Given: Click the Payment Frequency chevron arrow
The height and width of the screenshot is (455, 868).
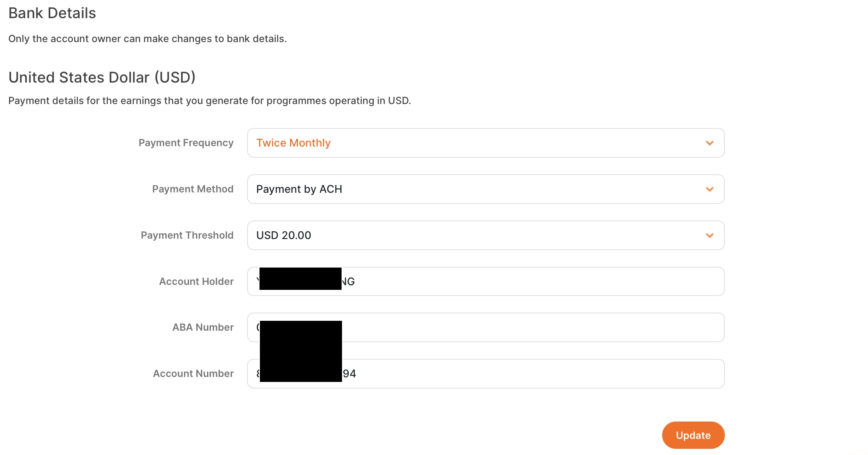Looking at the screenshot, I should [710, 143].
